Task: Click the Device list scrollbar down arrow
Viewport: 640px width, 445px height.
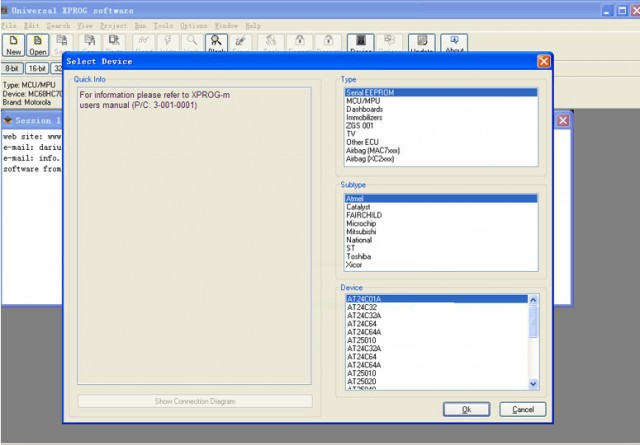Action: coord(533,384)
